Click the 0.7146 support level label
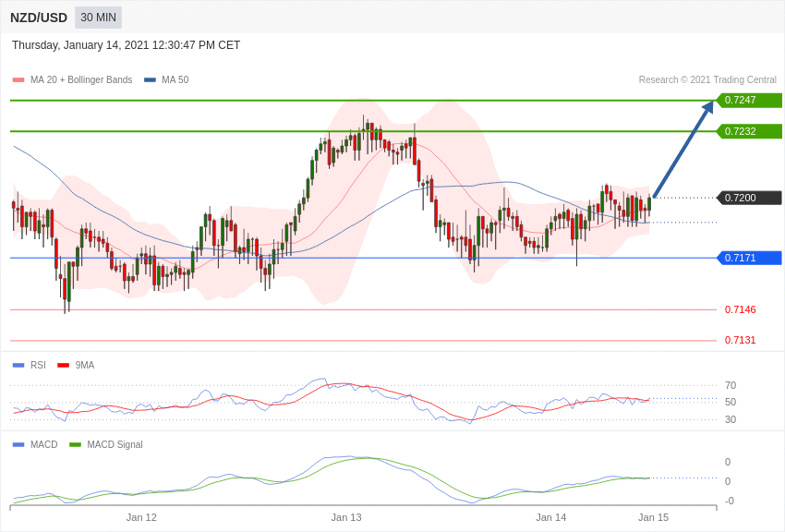The width and height of the screenshot is (785, 532). (x=741, y=309)
